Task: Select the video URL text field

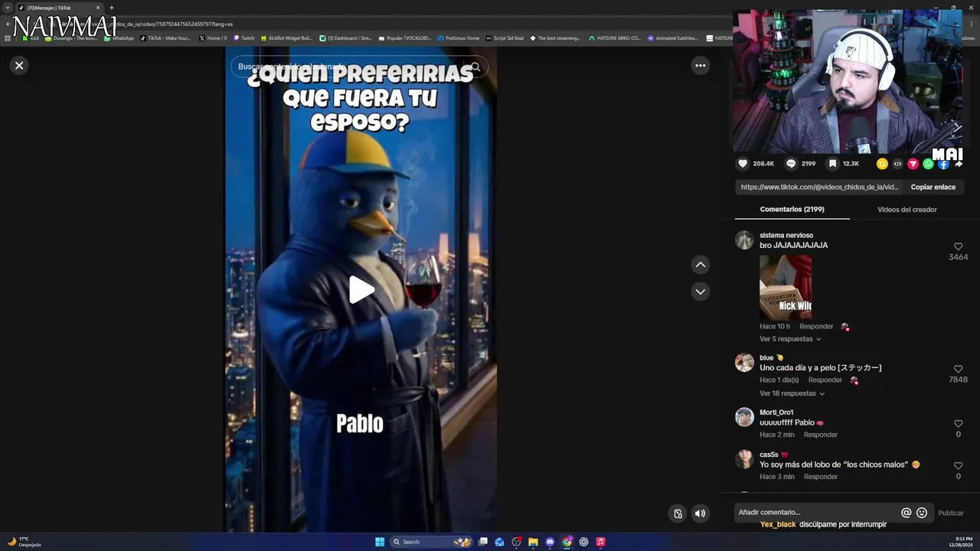Action: (x=819, y=187)
